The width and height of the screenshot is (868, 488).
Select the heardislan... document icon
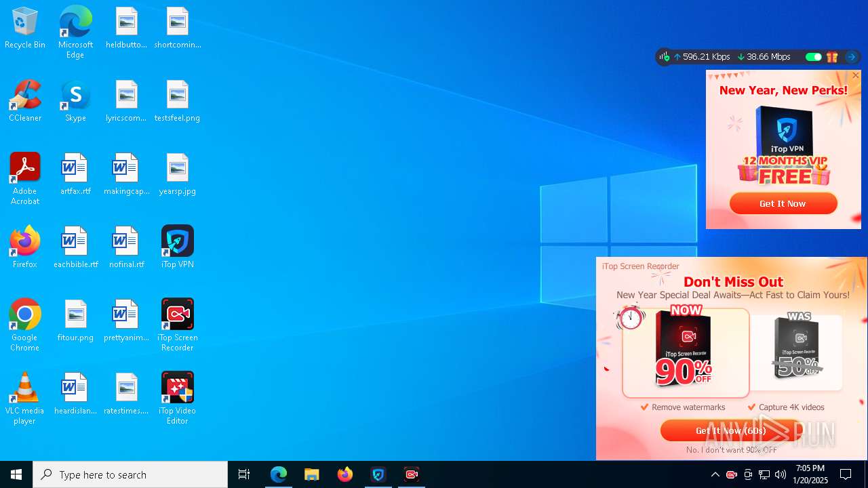pyautogui.click(x=75, y=394)
